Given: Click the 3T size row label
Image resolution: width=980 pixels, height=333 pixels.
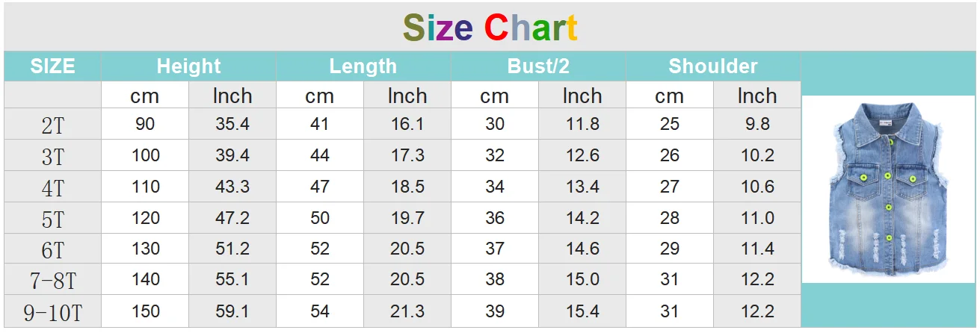Looking at the screenshot, I should click(52, 156).
